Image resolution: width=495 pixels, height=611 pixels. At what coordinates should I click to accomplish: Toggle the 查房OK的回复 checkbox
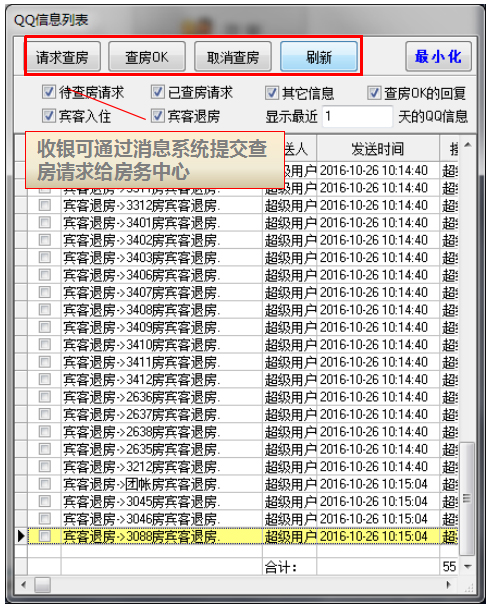click(x=374, y=93)
